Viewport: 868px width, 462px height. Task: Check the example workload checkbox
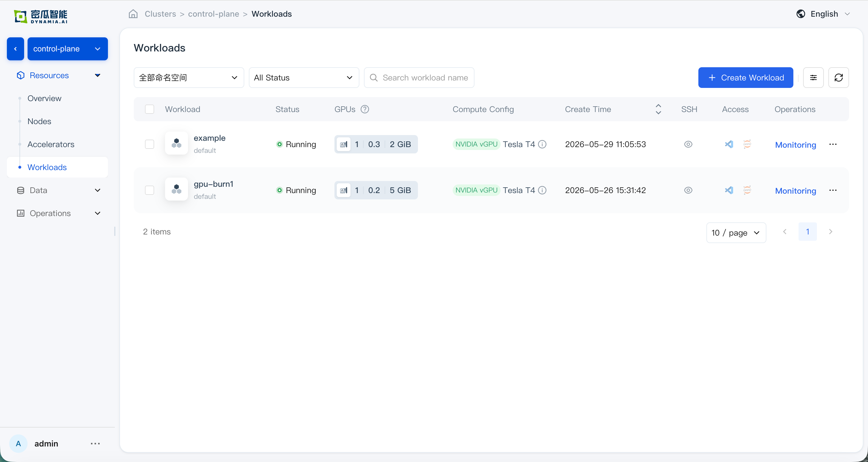(149, 144)
